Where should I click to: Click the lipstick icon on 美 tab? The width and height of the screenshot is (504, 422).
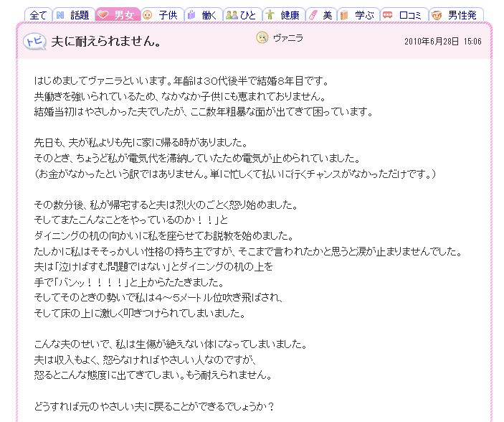[313, 15]
